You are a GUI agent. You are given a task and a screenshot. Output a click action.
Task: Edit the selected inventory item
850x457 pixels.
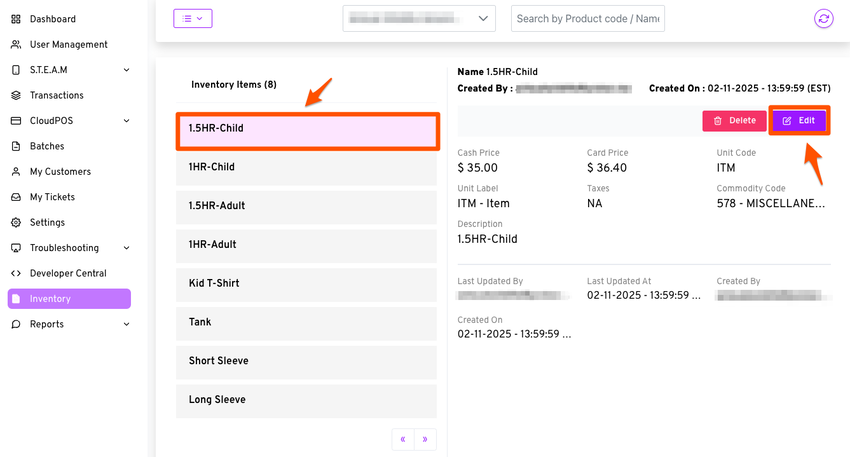click(798, 121)
